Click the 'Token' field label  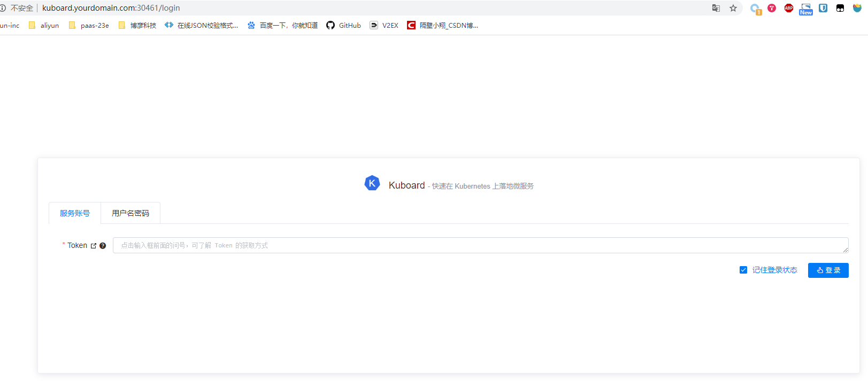[x=77, y=245]
